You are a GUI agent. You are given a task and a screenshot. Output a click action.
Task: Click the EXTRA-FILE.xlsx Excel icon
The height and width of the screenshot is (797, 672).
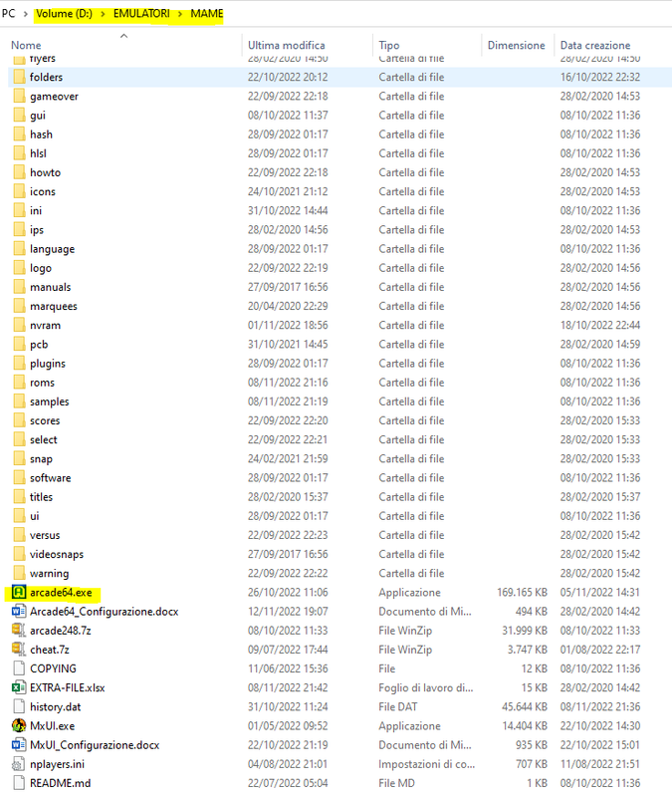(x=19, y=687)
